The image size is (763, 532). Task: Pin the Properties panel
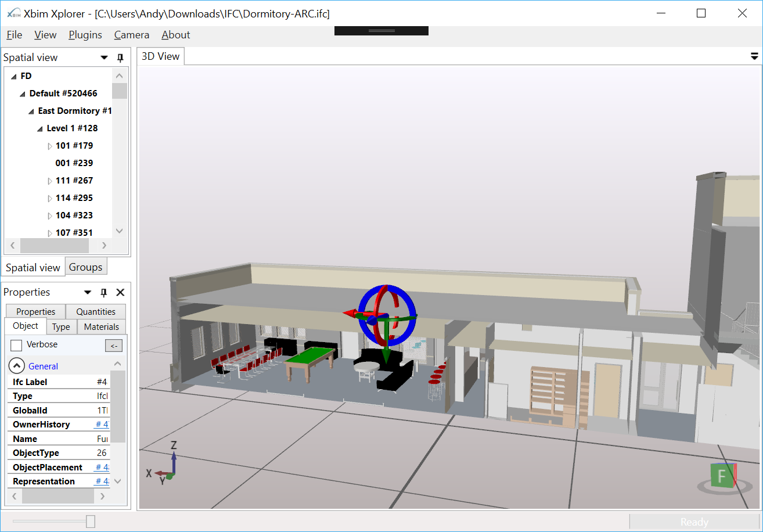click(x=104, y=292)
